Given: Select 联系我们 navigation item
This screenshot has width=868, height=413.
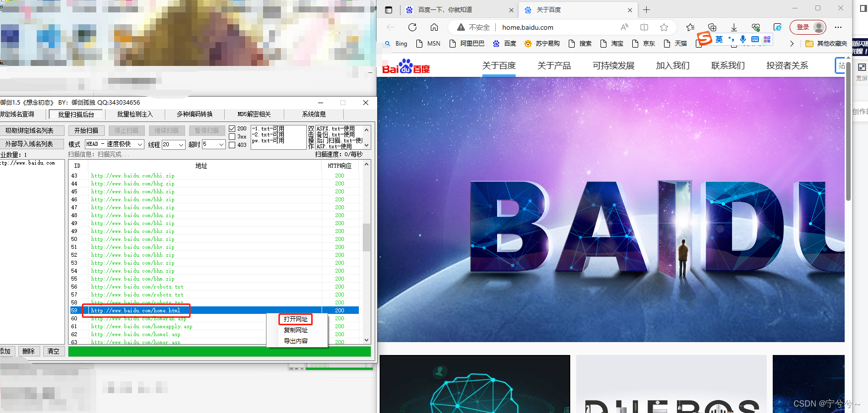Looking at the screenshot, I should pos(728,65).
